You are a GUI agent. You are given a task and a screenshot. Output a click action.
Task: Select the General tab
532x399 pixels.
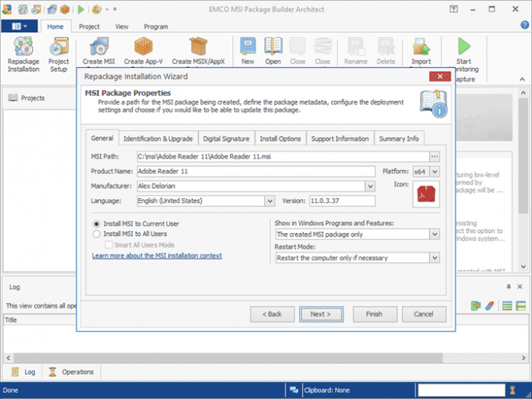[102, 138]
